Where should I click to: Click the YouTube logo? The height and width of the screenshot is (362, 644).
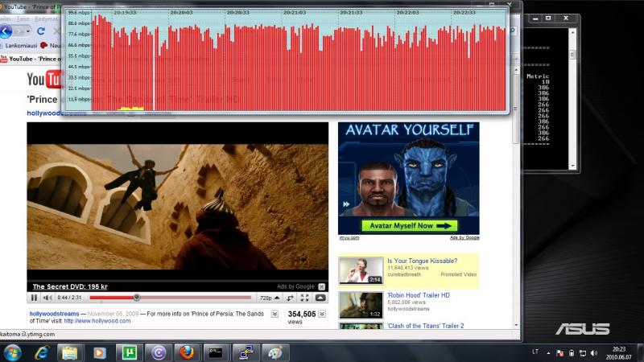[44, 79]
